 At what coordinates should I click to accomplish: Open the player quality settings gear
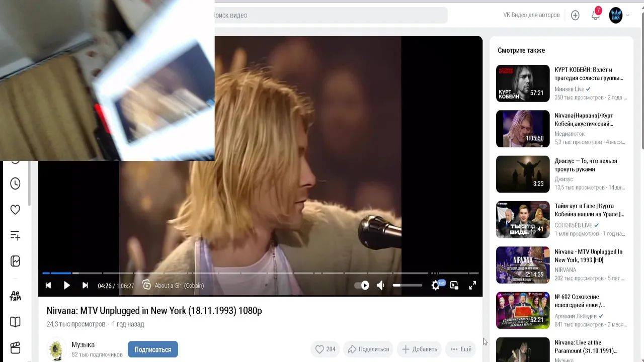[436, 286]
